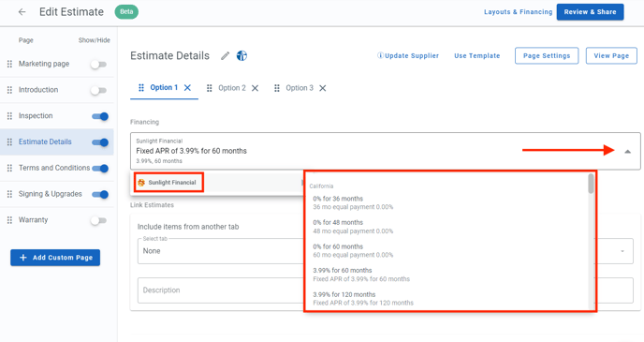Image resolution: width=644 pixels, height=342 pixels.
Task: Toggle the Warranty page visibility switch
Action: pyautogui.click(x=98, y=221)
